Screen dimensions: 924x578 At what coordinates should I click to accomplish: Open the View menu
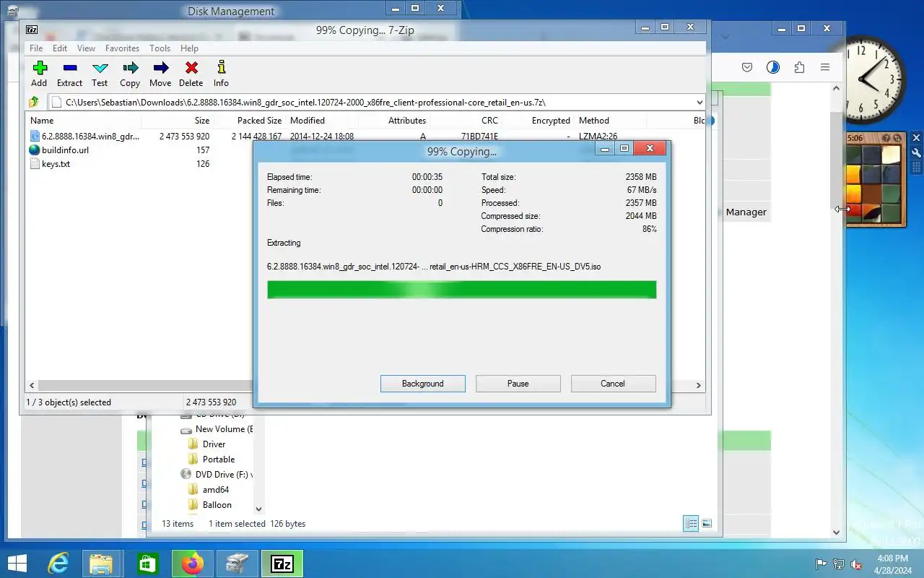(x=86, y=48)
